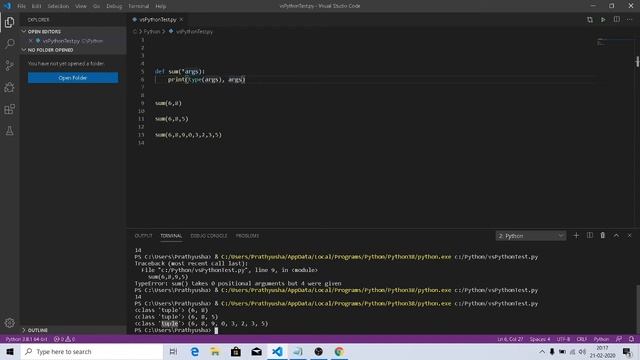This screenshot has height=360, width=640.
Task: Switch to the Problems panel tab
Action: 247,236
